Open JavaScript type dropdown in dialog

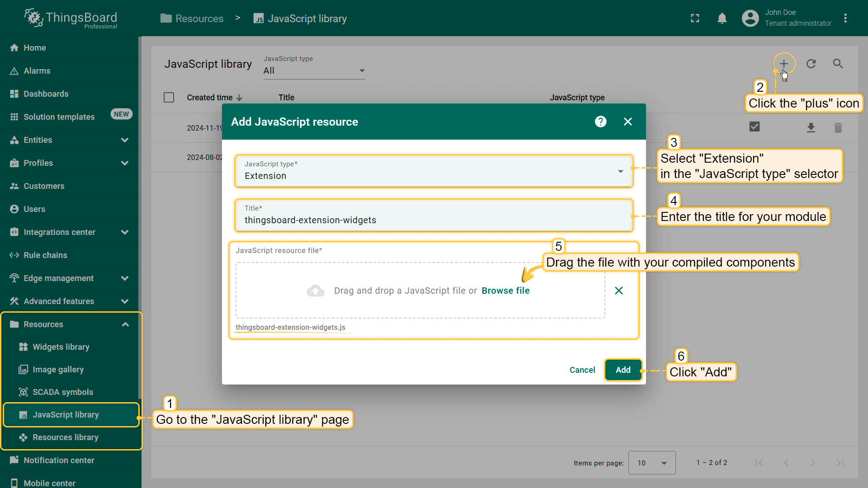click(x=433, y=171)
